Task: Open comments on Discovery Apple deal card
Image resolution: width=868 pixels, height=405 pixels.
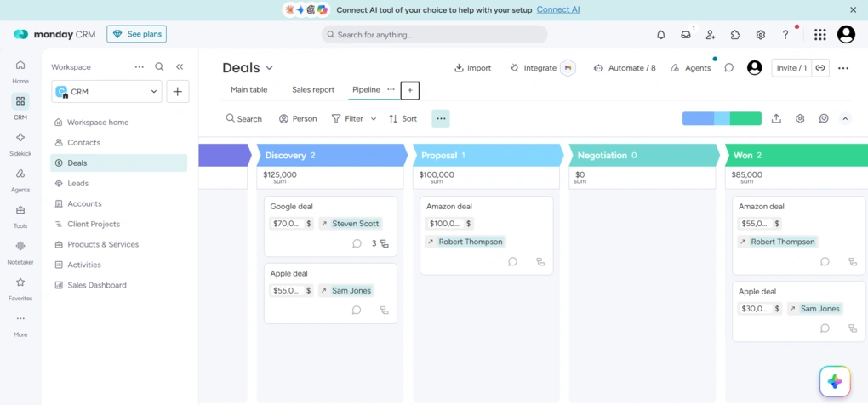Action: pos(357,311)
